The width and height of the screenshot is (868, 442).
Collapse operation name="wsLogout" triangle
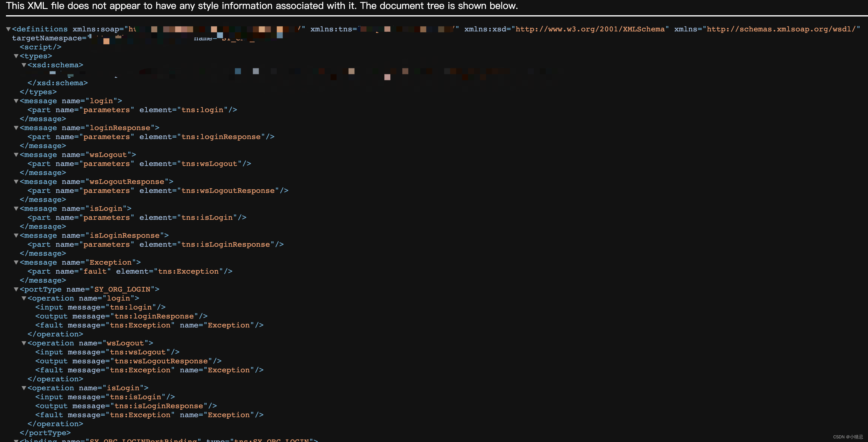[24, 343]
